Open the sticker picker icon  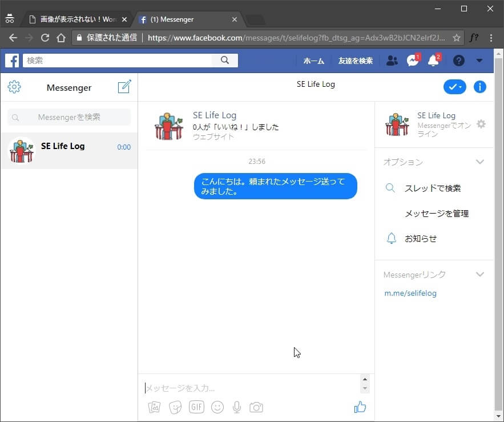pyautogui.click(x=175, y=407)
